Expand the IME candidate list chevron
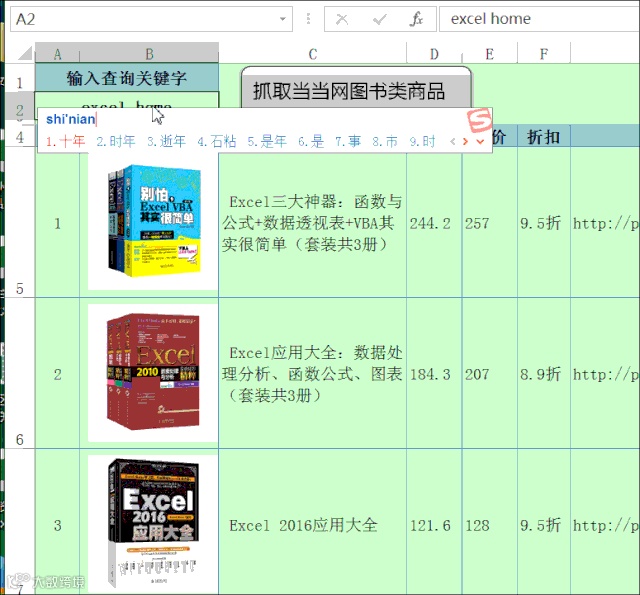Image resolution: width=640 pixels, height=595 pixels. [x=480, y=142]
